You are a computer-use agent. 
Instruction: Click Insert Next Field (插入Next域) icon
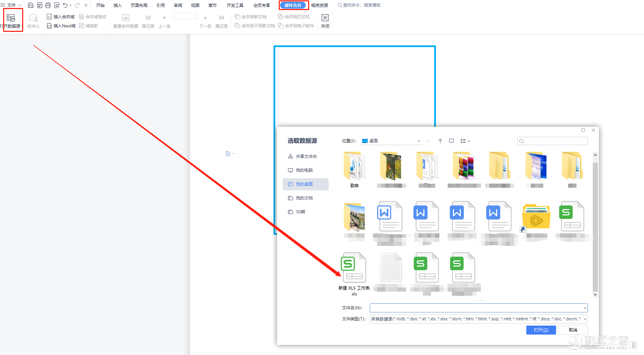pos(49,26)
